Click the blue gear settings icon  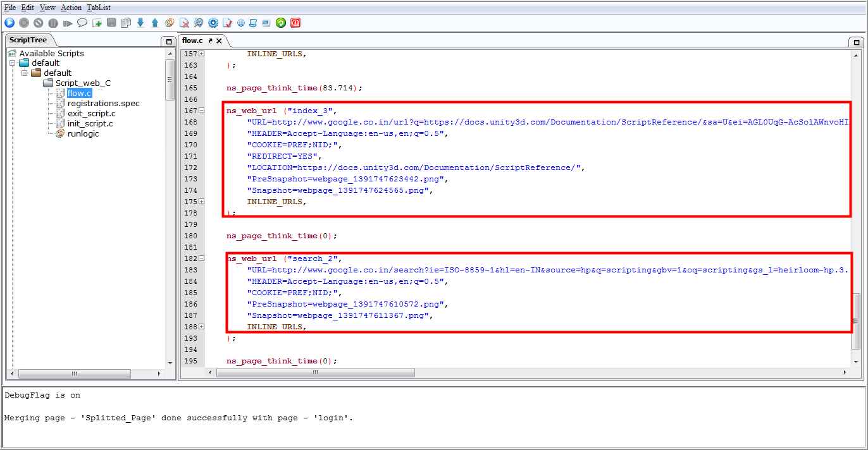click(213, 23)
